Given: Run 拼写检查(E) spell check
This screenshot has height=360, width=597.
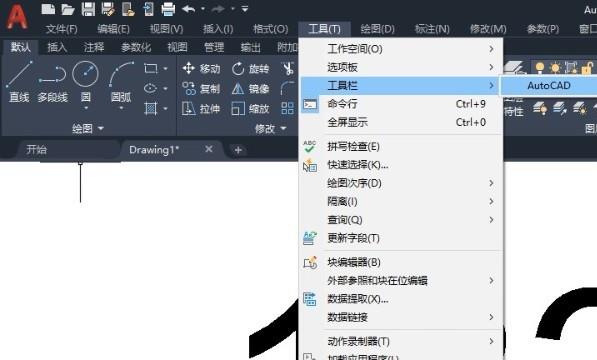Looking at the screenshot, I should (401, 147).
